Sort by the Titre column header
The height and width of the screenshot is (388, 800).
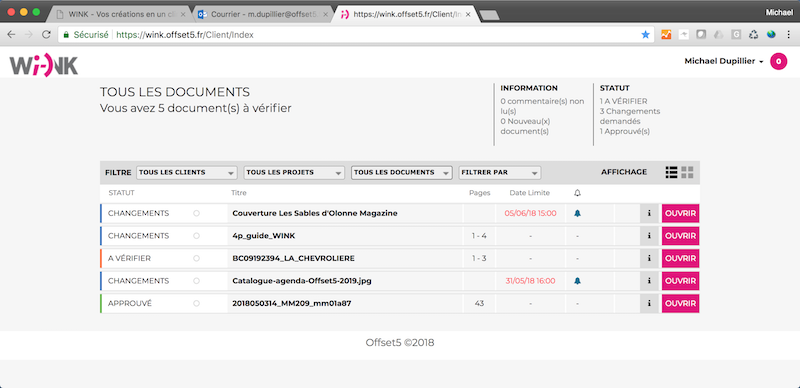click(239, 193)
